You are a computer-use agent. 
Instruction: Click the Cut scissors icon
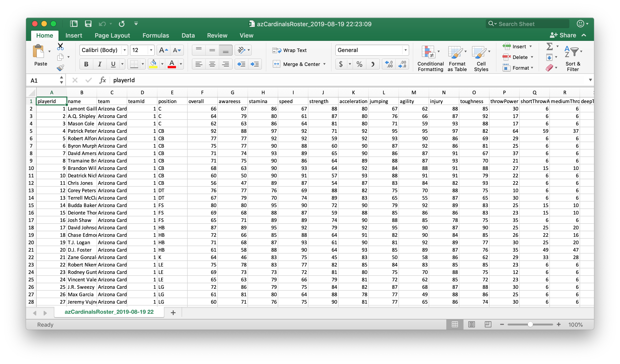click(x=60, y=46)
